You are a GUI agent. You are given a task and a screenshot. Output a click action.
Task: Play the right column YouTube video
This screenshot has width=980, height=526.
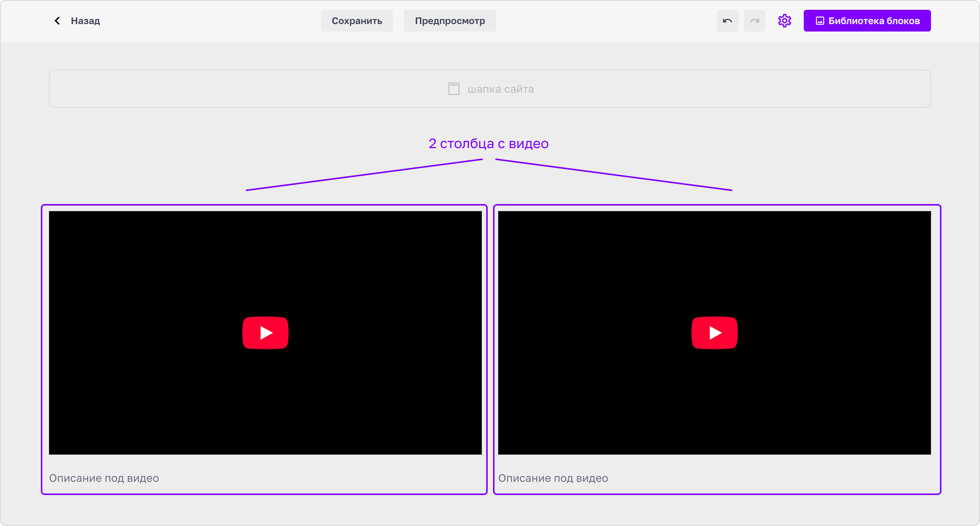pos(714,333)
